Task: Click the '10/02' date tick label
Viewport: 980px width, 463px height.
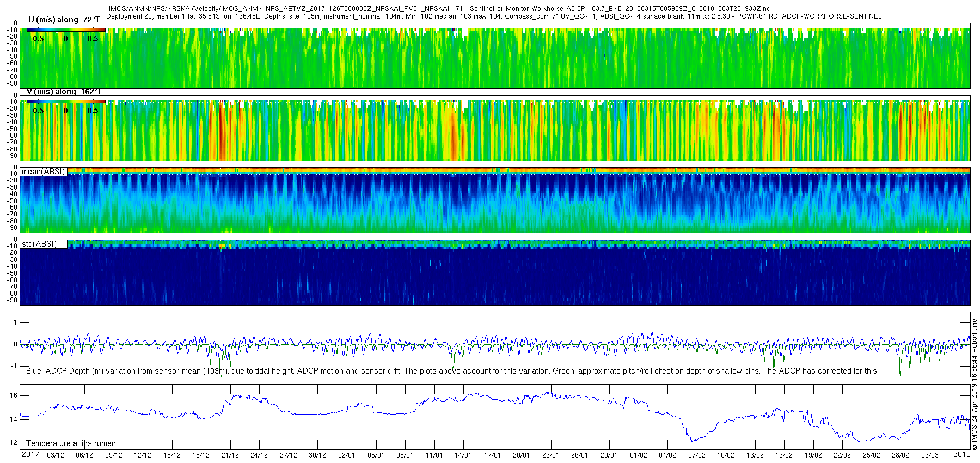Action: pos(726,455)
